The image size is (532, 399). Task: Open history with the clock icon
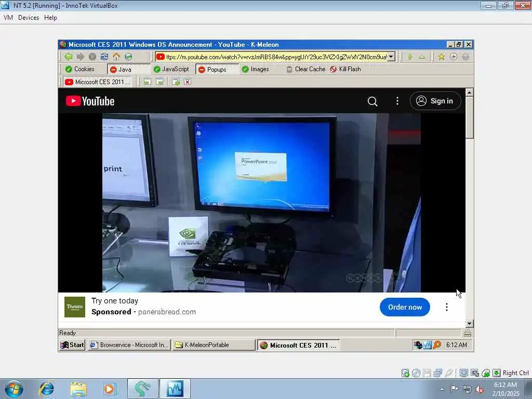coord(453,57)
